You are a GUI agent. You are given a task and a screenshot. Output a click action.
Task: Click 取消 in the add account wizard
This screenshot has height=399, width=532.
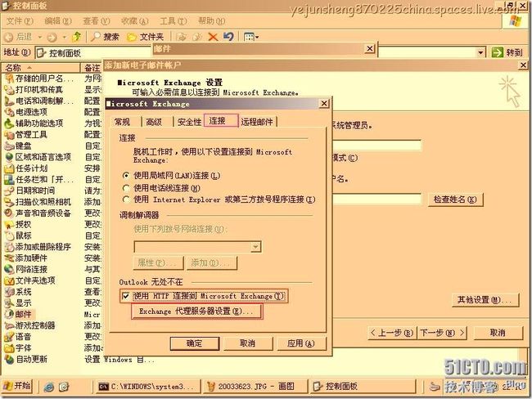point(498,333)
